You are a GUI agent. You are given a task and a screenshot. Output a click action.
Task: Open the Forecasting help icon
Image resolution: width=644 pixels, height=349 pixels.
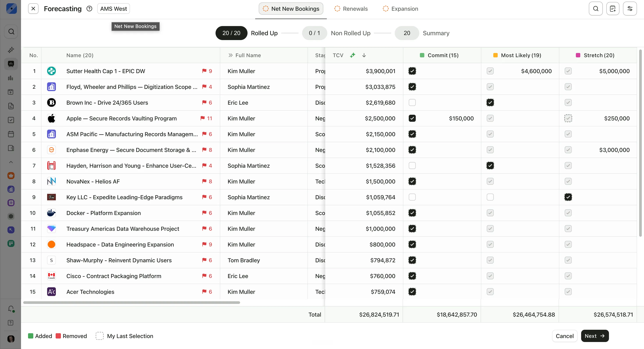89,9
